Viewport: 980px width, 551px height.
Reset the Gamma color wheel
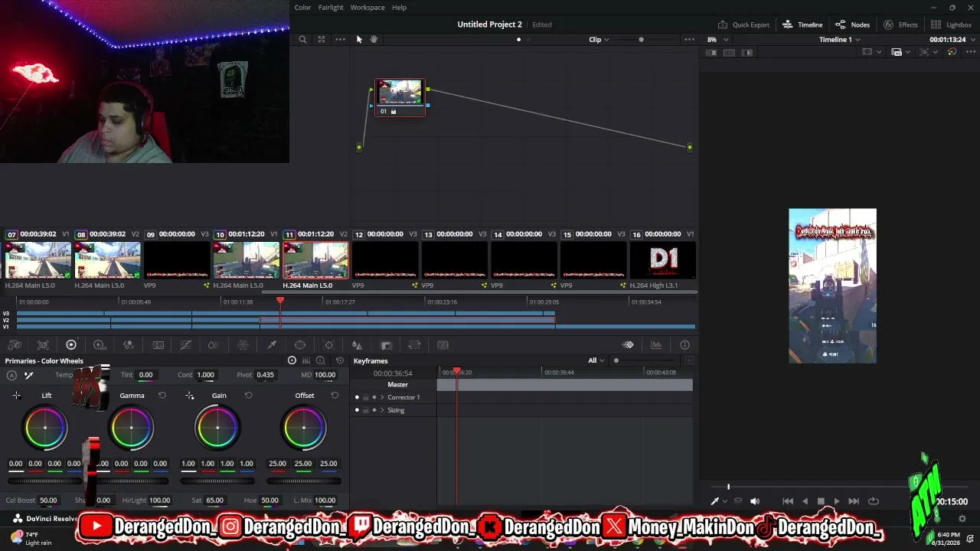click(x=162, y=396)
